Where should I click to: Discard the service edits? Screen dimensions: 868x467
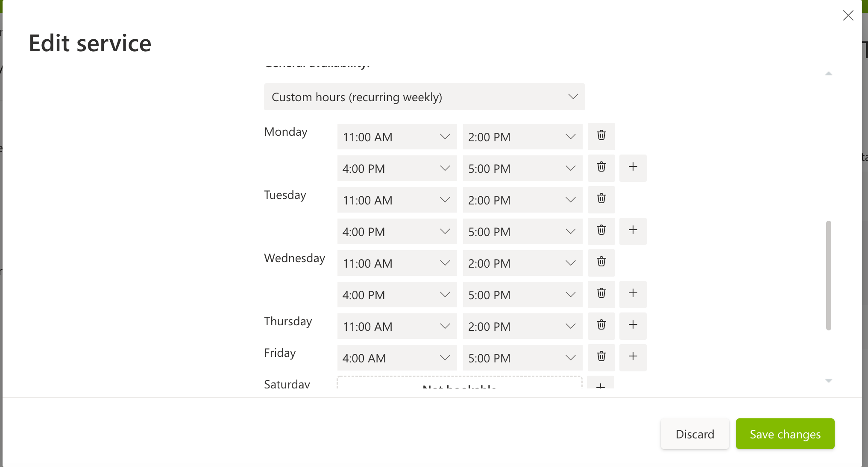click(x=695, y=434)
